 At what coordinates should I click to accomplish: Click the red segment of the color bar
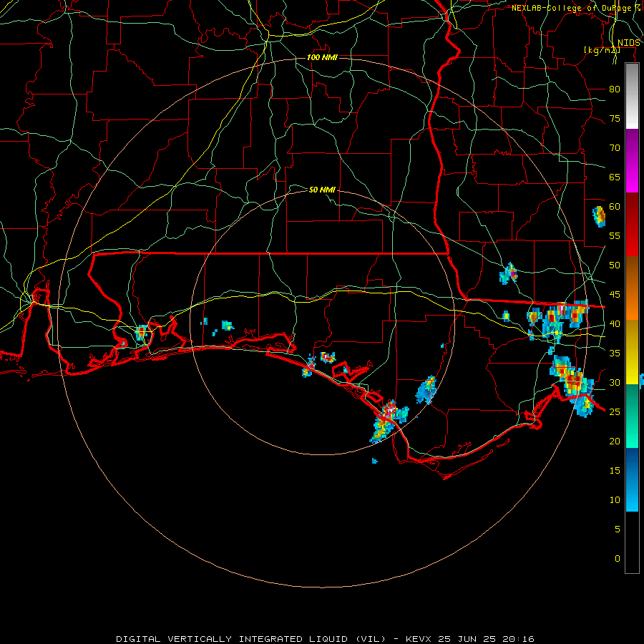(x=632, y=224)
